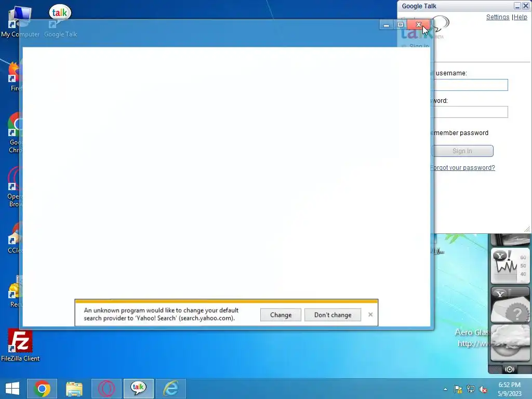This screenshot has height=399, width=532.
Task: Minimize the blank front window
Action: pos(386,25)
